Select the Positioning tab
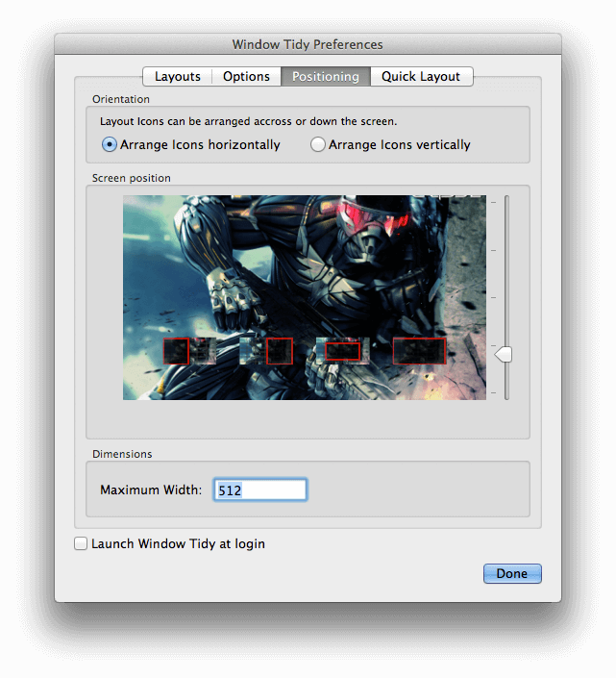The image size is (616, 678). pyautogui.click(x=326, y=77)
